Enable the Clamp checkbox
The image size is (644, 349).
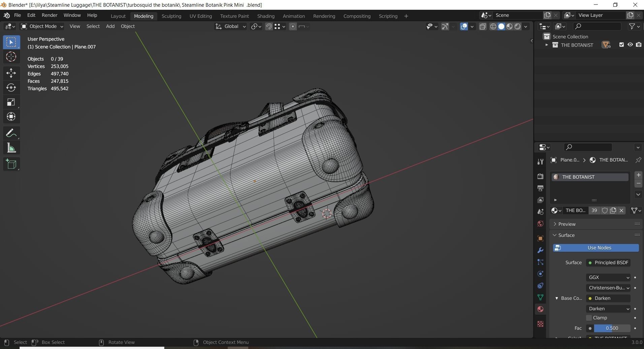coord(589,318)
